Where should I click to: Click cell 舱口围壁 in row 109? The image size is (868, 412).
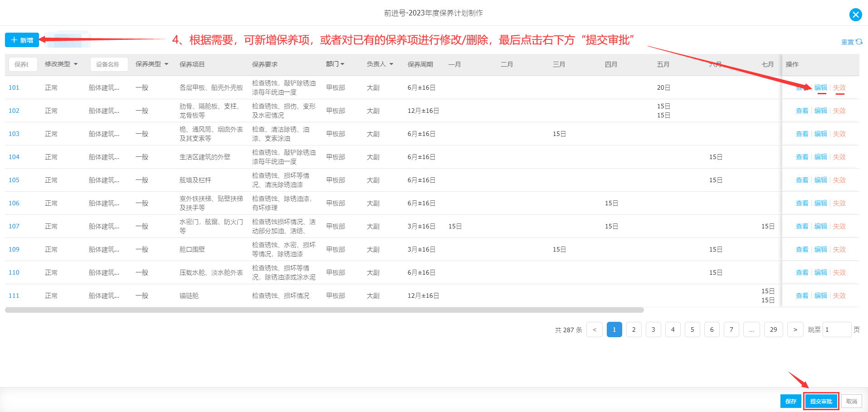point(192,249)
